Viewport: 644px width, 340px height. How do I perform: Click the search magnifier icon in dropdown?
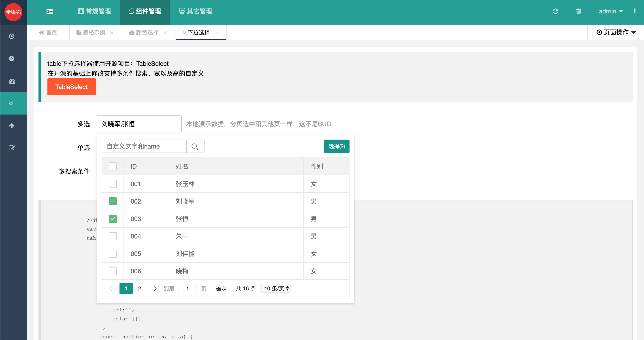coord(195,146)
